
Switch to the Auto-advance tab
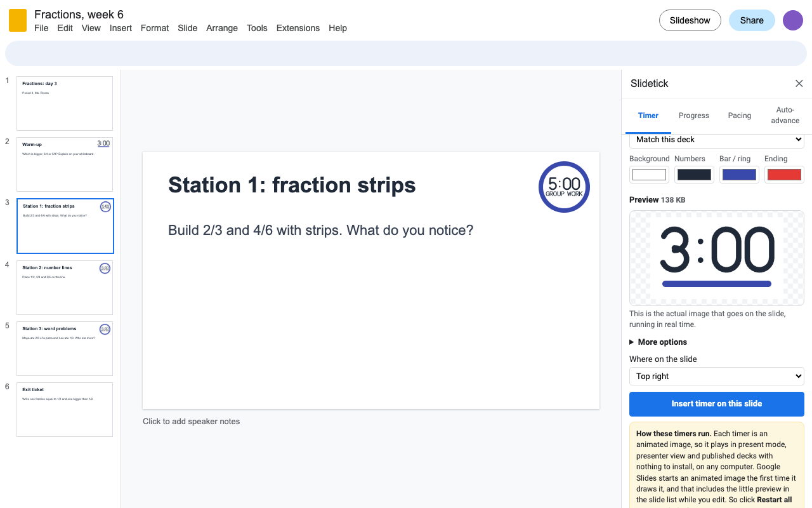(785, 116)
